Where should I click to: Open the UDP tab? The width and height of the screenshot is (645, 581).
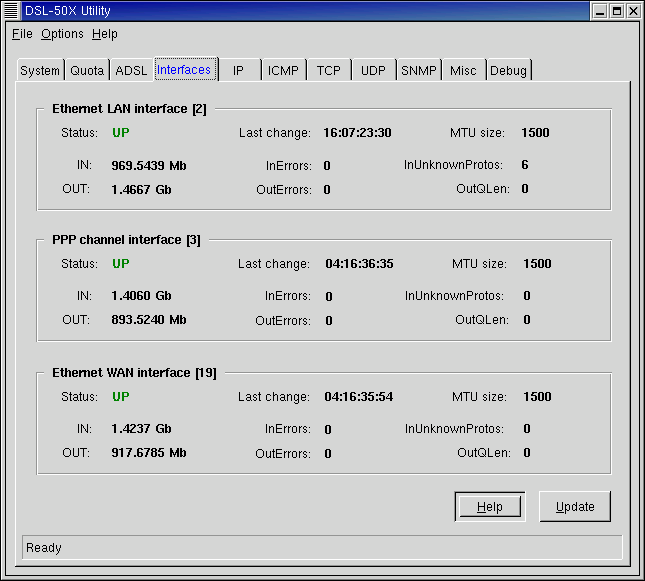click(x=374, y=70)
